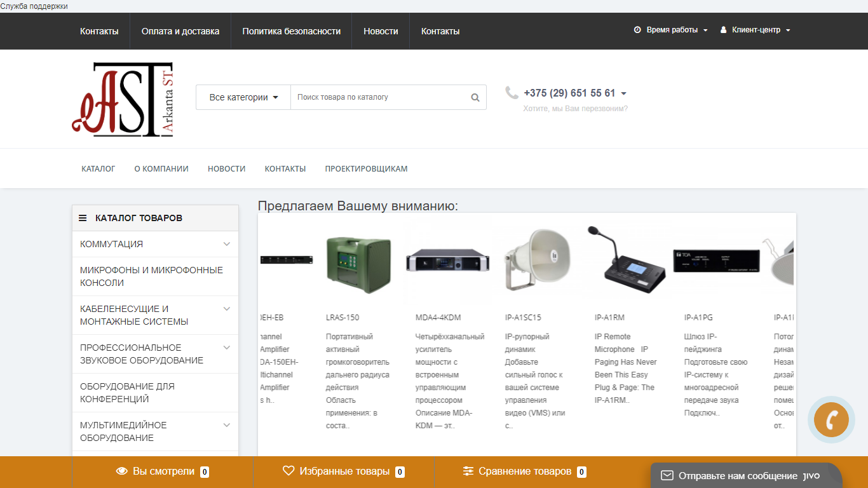868x488 pixels.
Task: Expand Кабеленесущие и монтажные системы chevron
Action: point(227,309)
